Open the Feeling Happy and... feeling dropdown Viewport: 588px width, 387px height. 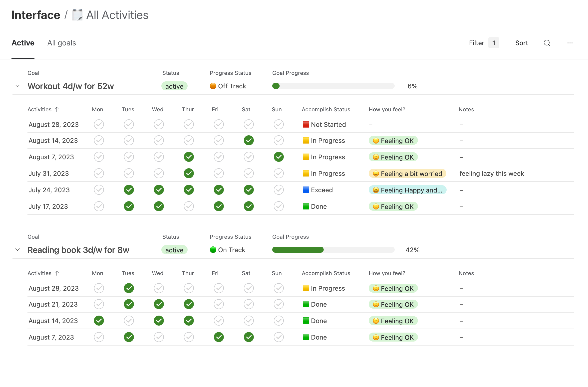[407, 190]
